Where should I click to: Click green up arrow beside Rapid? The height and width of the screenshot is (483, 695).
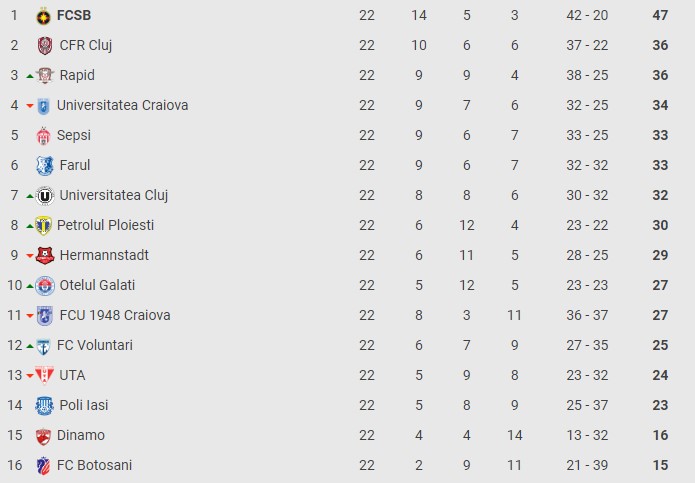30,76
